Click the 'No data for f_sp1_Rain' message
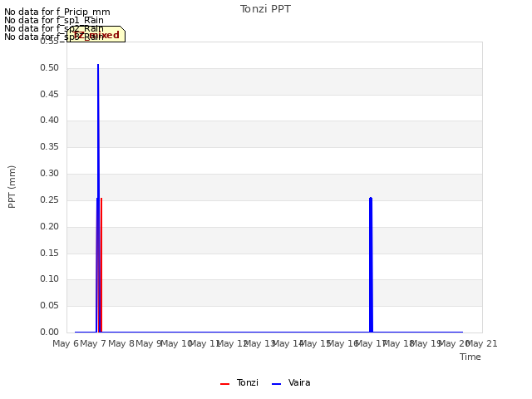The height and width of the screenshot is (399, 532). click(x=53, y=20)
